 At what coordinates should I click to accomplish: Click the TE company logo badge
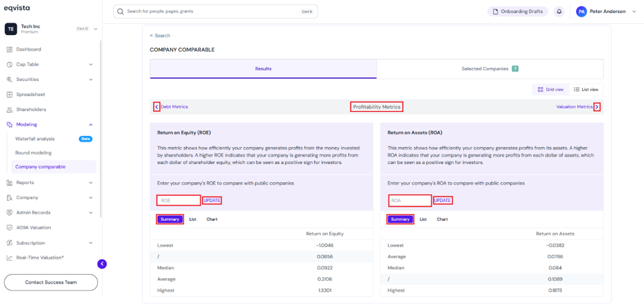(10, 29)
